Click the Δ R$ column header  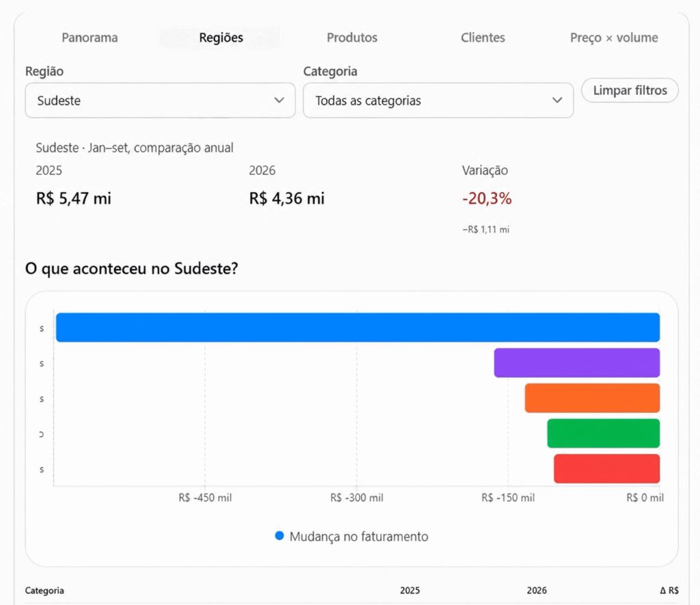[x=669, y=590]
